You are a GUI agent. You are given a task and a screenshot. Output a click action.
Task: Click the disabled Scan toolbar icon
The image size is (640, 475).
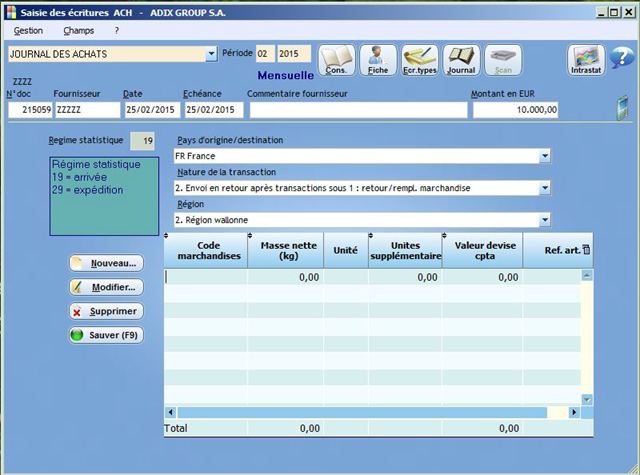tap(503, 60)
